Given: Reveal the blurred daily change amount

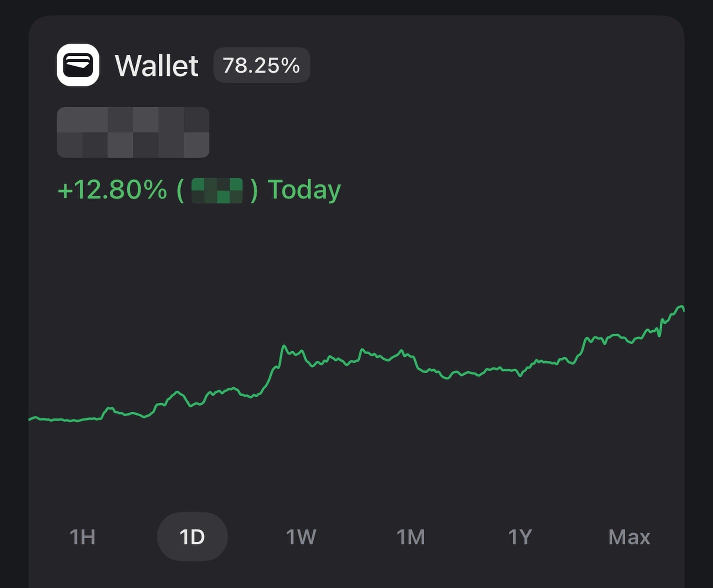Looking at the screenshot, I should click(x=217, y=191).
